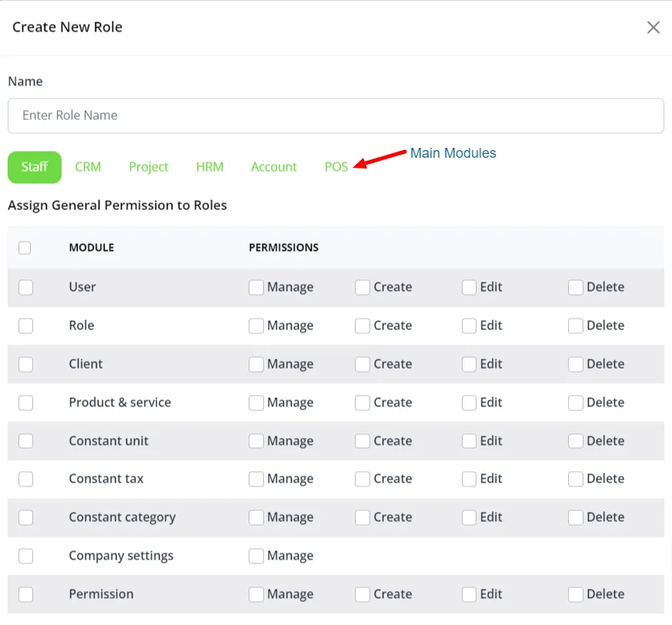Click the Enter Role Name field
Viewport: 672px width, 625px height.
click(336, 115)
